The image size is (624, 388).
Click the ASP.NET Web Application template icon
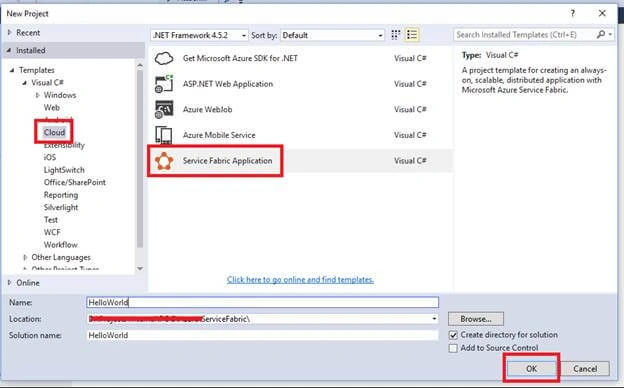164,84
